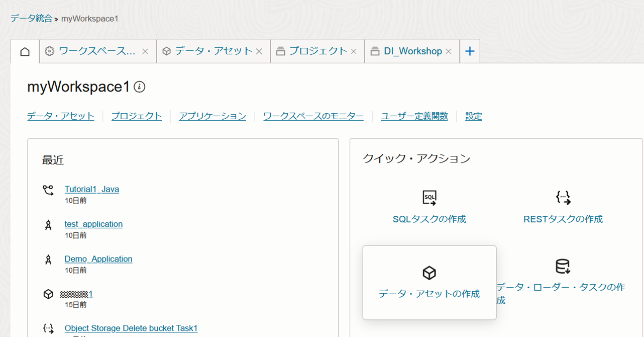Click the data loader database icon

[x=563, y=266]
